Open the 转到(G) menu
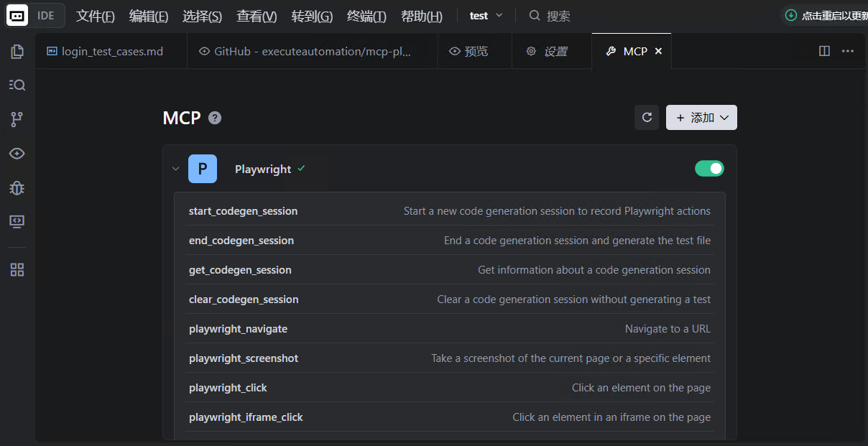Image resolution: width=868 pixels, height=446 pixels. point(312,16)
